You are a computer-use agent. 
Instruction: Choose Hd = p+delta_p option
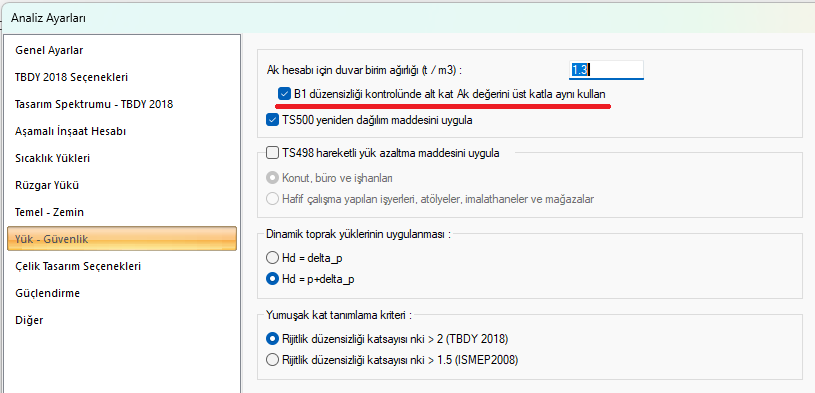[272, 279]
